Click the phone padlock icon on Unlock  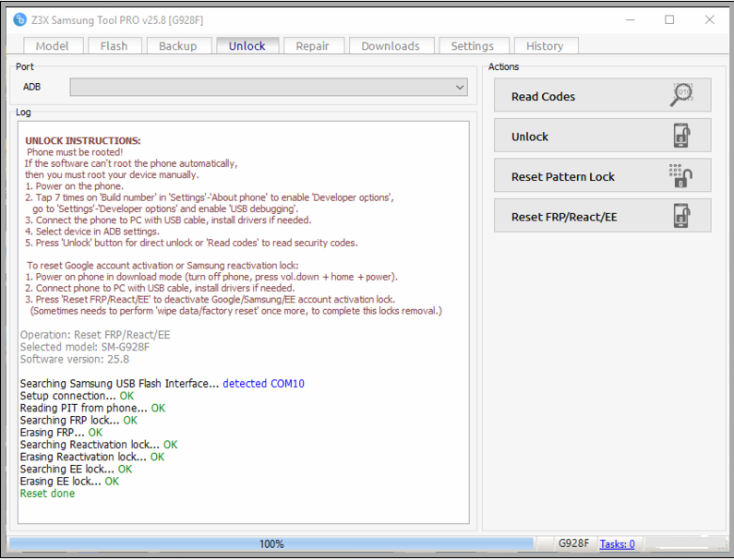pos(681,136)
